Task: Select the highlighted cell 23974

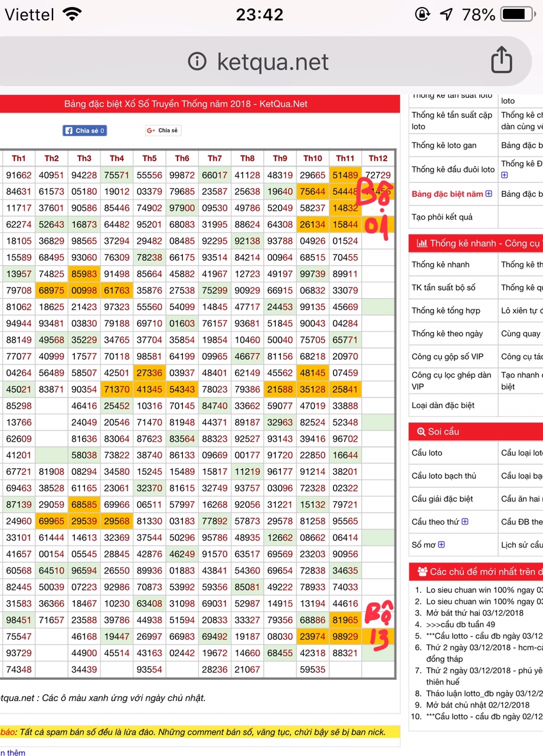Action: point(313,637)
